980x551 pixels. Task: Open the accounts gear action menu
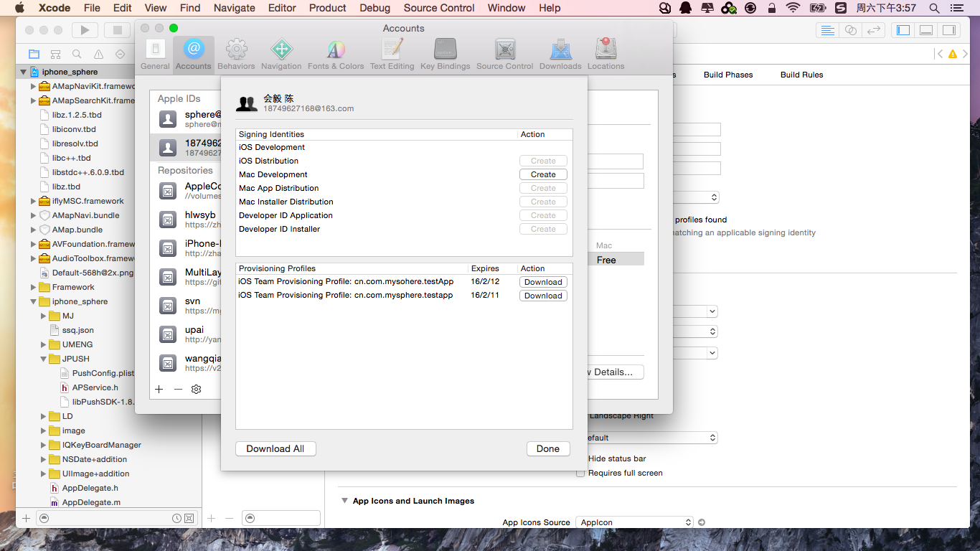click(196, 389)
